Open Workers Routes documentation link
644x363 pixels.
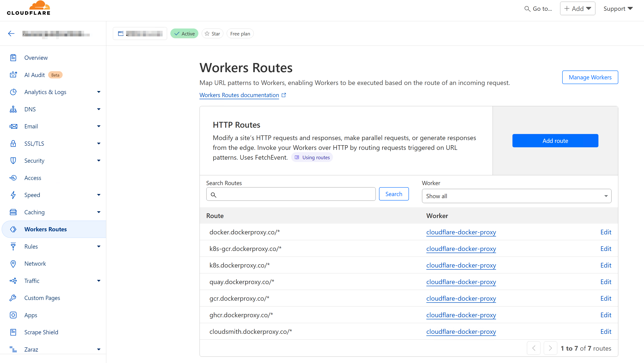point(239,95)
